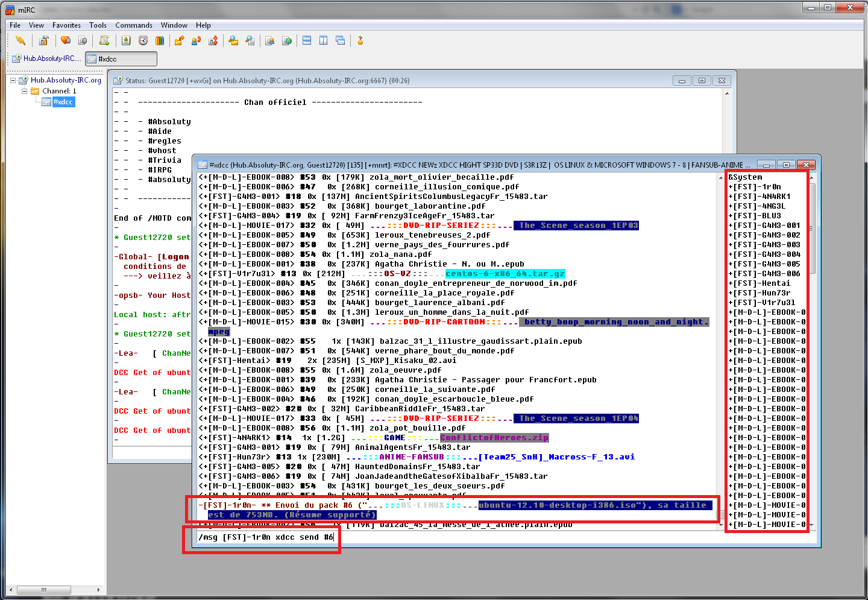Open the About/Help toolbar icon
Image resolution: width=868 pixels, height=600 pixels.
pos(360,40)
